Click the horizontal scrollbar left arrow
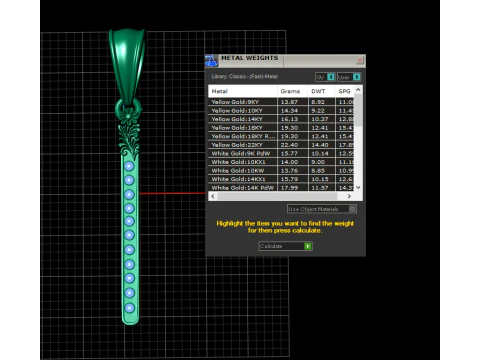This screenshot has height=360, width=480. click(213, 196)
